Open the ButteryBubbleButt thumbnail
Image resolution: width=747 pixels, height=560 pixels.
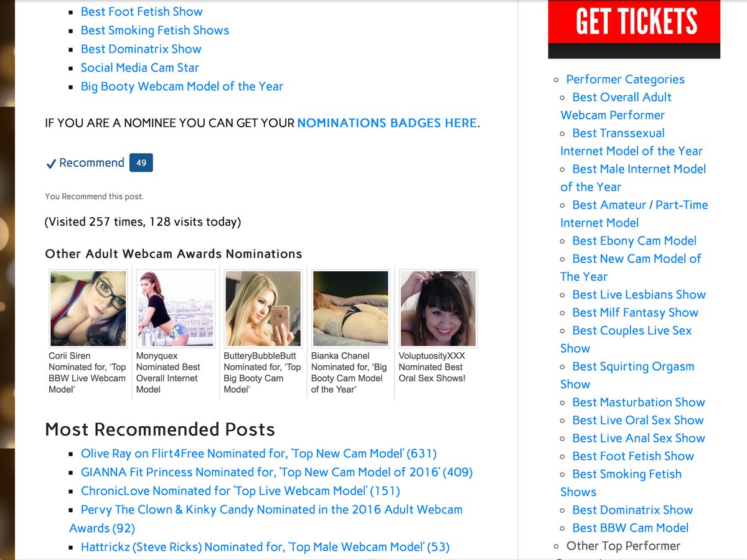(x=263, y=309)
